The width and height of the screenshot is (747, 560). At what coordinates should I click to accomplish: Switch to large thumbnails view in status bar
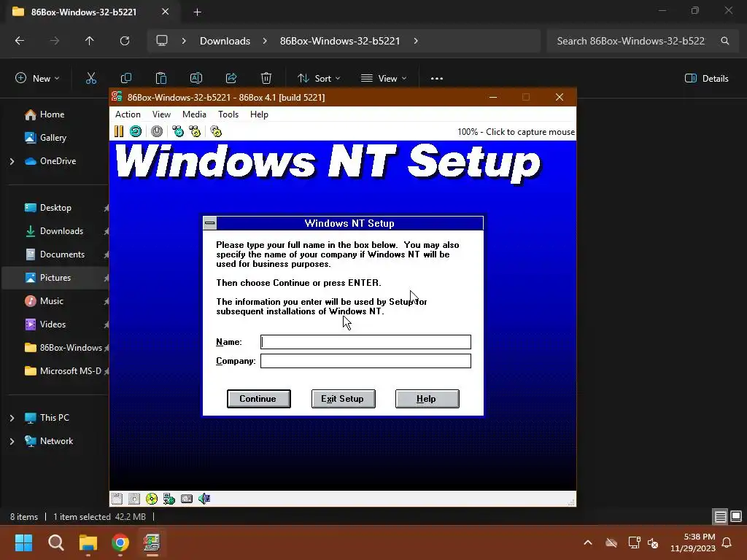[736, 516]
